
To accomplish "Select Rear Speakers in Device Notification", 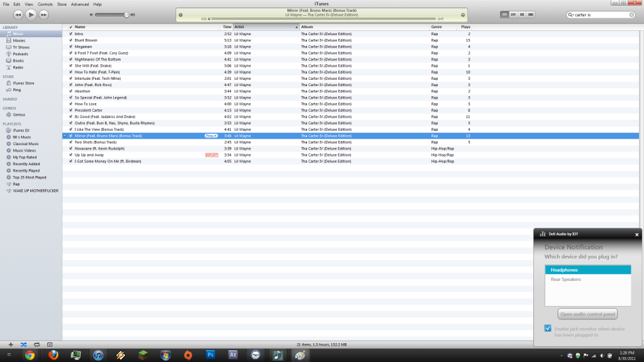I will tap(588, 280).
